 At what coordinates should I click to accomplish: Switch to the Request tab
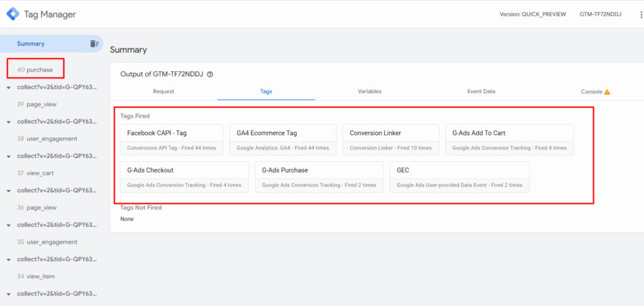(164, 91)
